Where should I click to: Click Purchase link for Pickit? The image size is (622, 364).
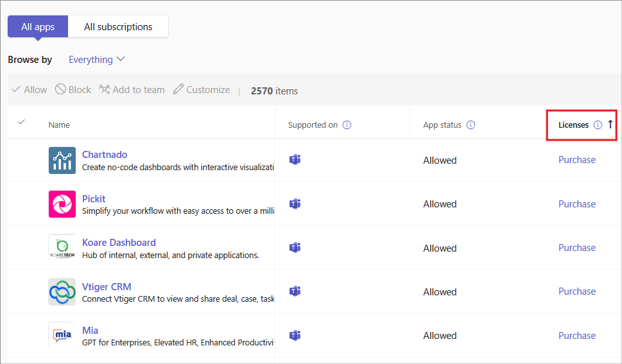point(576,204)
